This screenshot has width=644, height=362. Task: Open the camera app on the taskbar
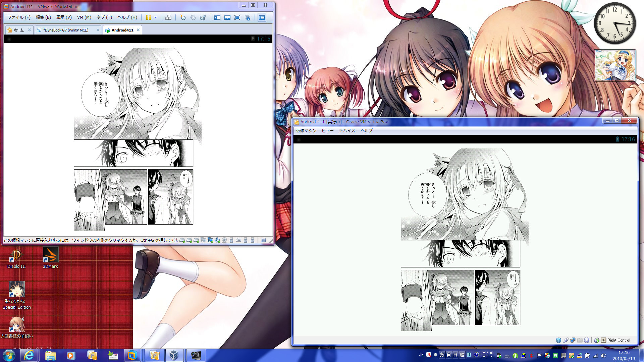pyautogui.click(x=196, y=355)
